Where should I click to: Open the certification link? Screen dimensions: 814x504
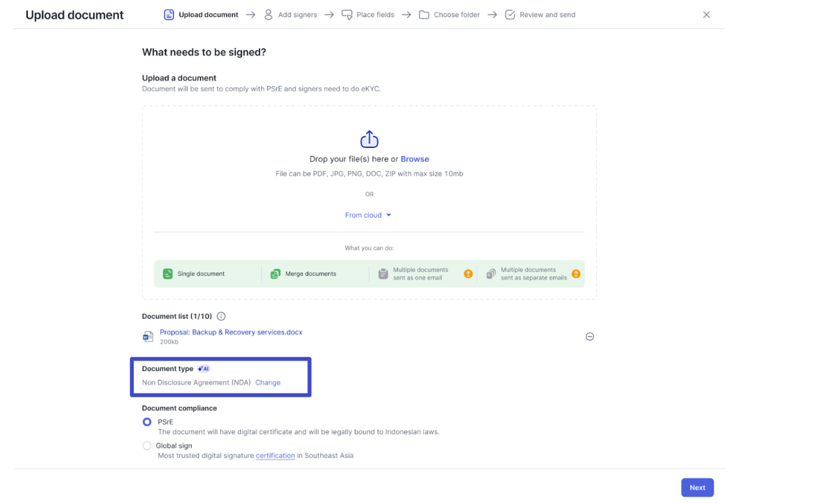275,456
